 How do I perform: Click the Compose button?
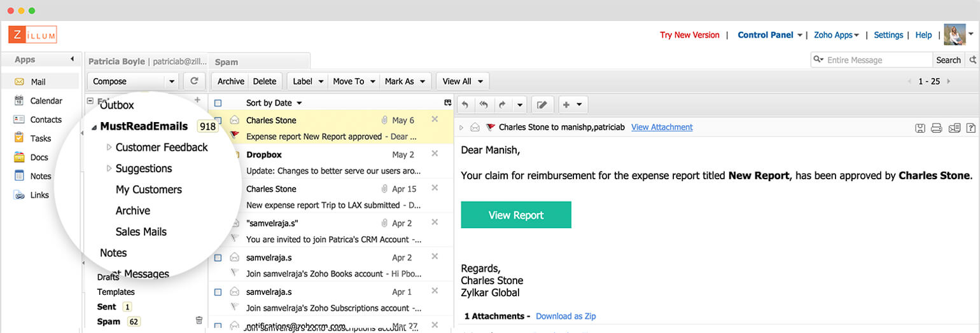point(126,81)
